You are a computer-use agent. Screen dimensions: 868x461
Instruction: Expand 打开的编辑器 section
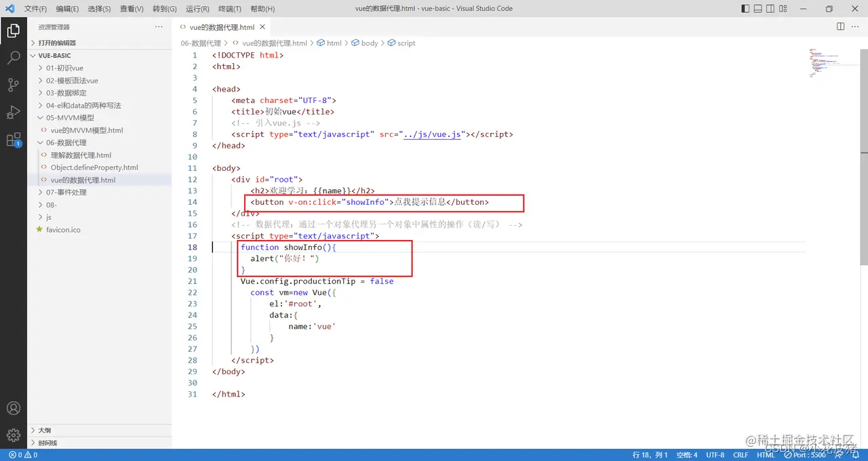(99, 43)
